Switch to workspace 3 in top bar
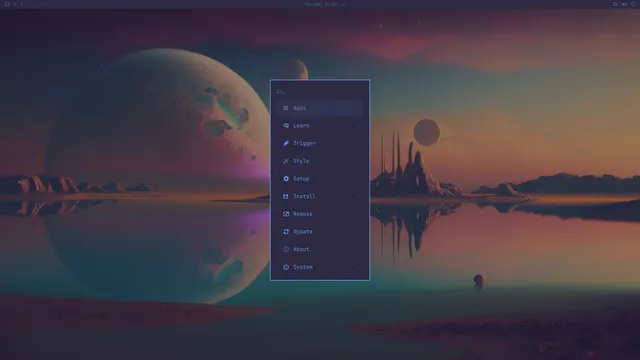 22,4
